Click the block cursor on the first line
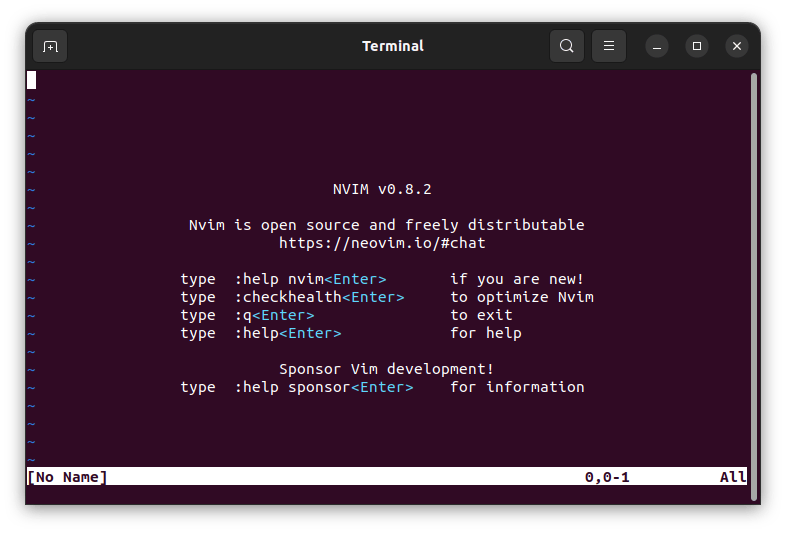The image size is (786, 533). pos(32,80)
